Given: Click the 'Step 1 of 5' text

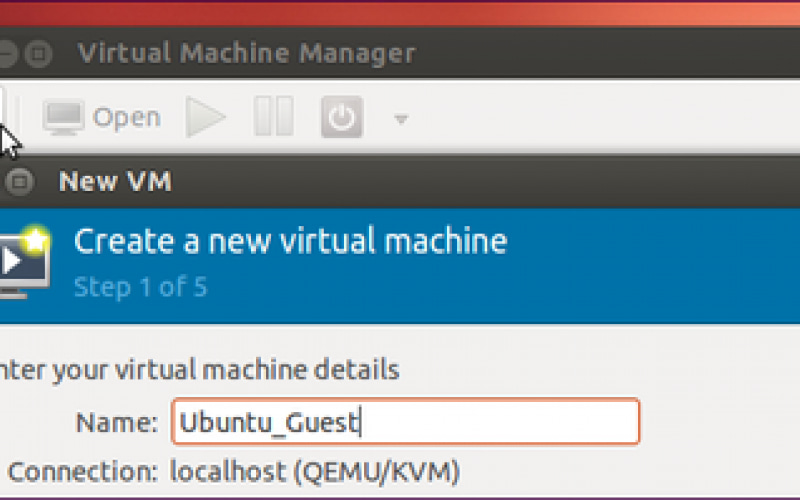Looking at the screenshot, I should coord(141,287).
